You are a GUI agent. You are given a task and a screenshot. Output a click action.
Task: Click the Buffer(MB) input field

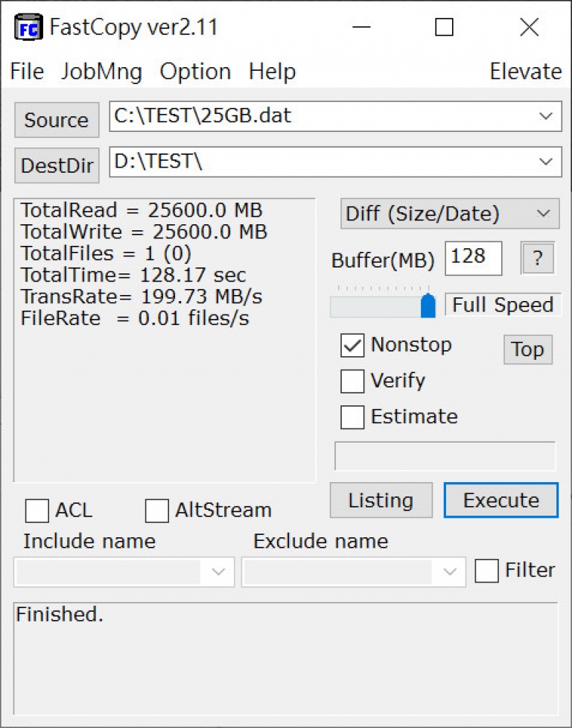473,258
